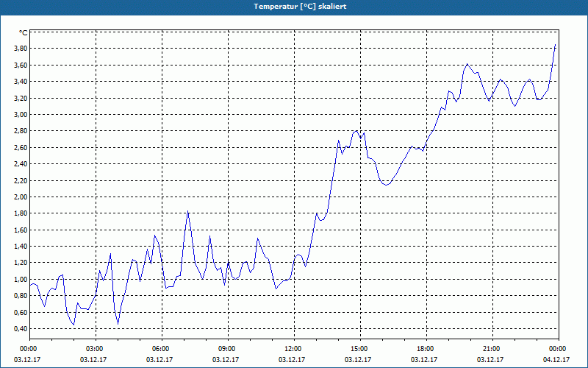Click the 00:00 time label dated 04.12.17
This screenshot has height=368, width=588.
559,349
